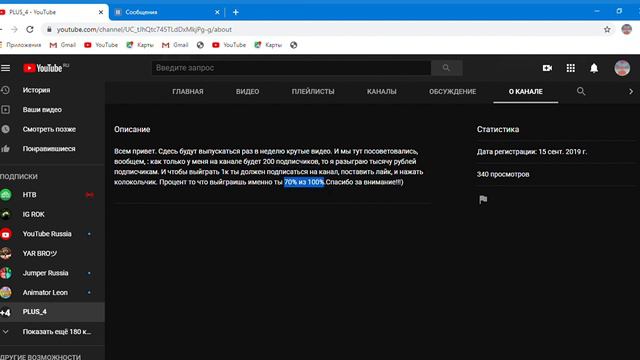Focus the Введите запрос search field
The height and width of the screenshot is (360, 640).
pyautogui.click(x=291, y=68)
